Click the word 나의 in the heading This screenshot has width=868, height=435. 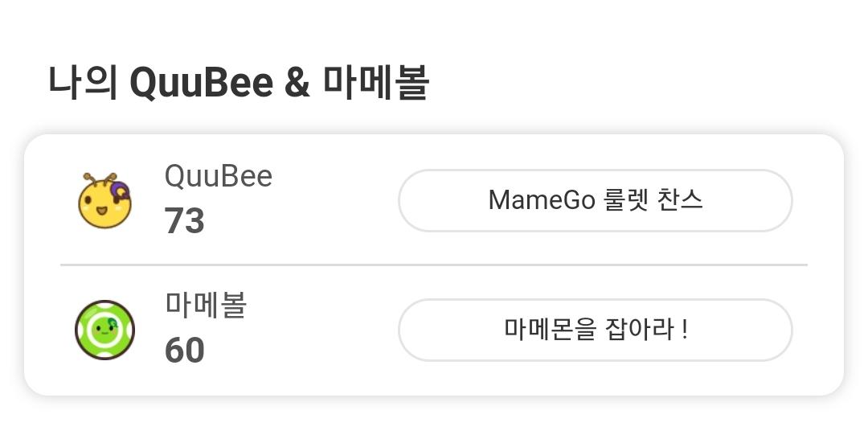point(84,83)
